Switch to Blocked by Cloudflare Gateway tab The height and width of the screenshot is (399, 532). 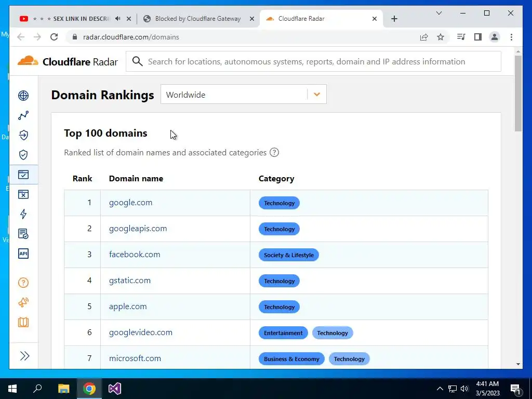pyautogui.click(x=198, y=19)
